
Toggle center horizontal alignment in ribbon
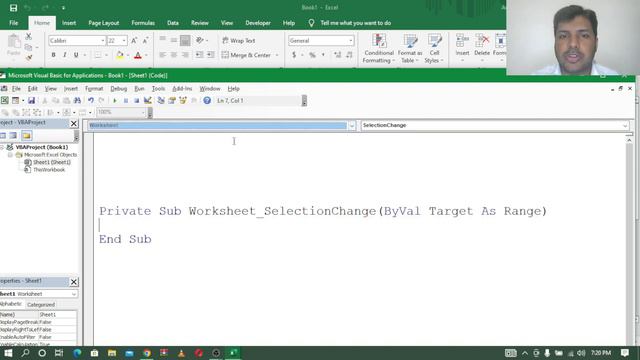[x=174, y=55]
